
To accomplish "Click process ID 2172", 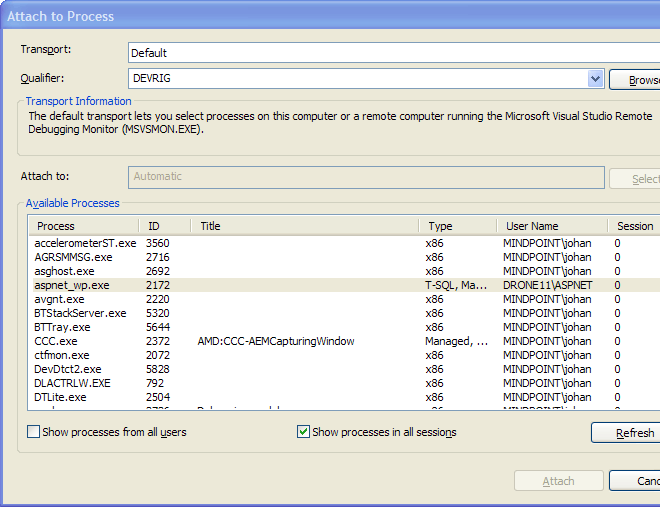I will coord(157,285).
